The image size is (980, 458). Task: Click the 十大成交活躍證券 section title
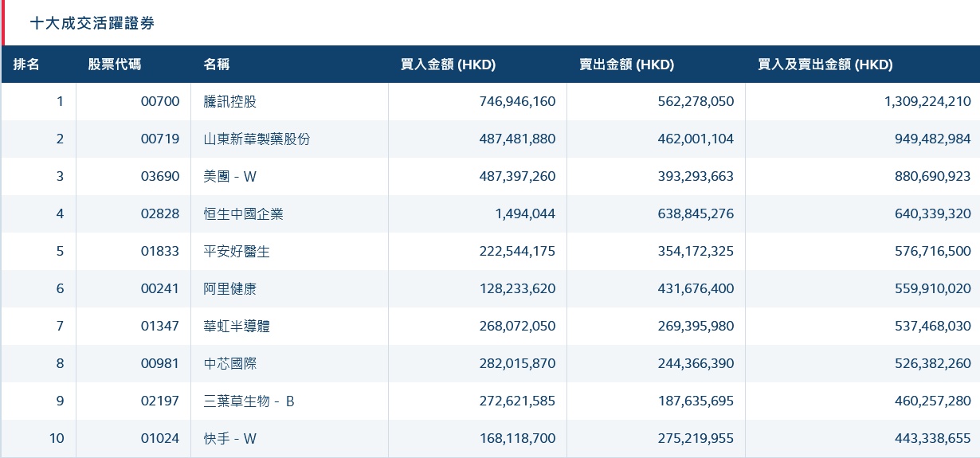[x=92, y=24]
